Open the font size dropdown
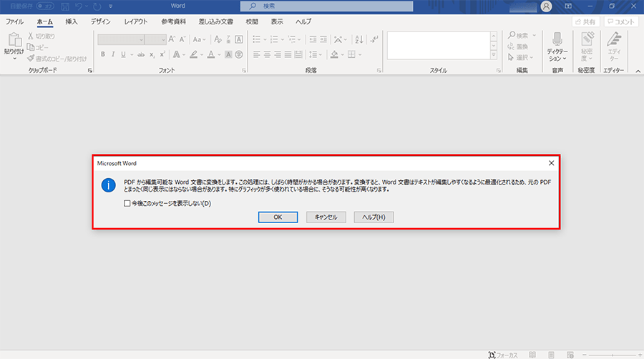644x359 pixels. click(163, 39)
